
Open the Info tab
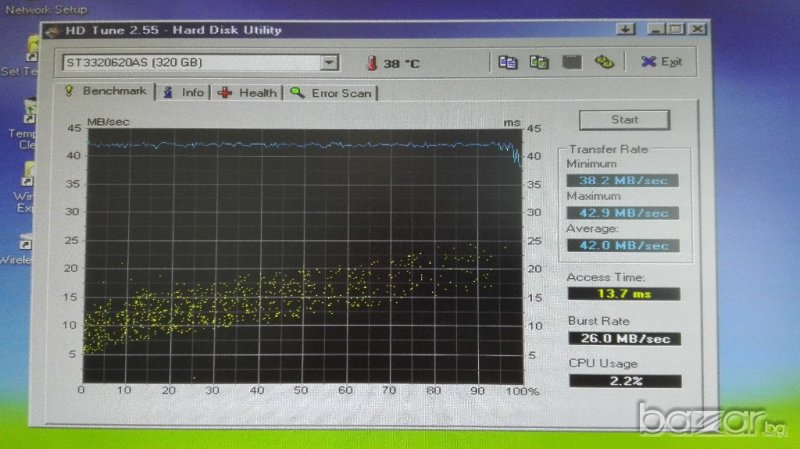[x=184, y=92]
